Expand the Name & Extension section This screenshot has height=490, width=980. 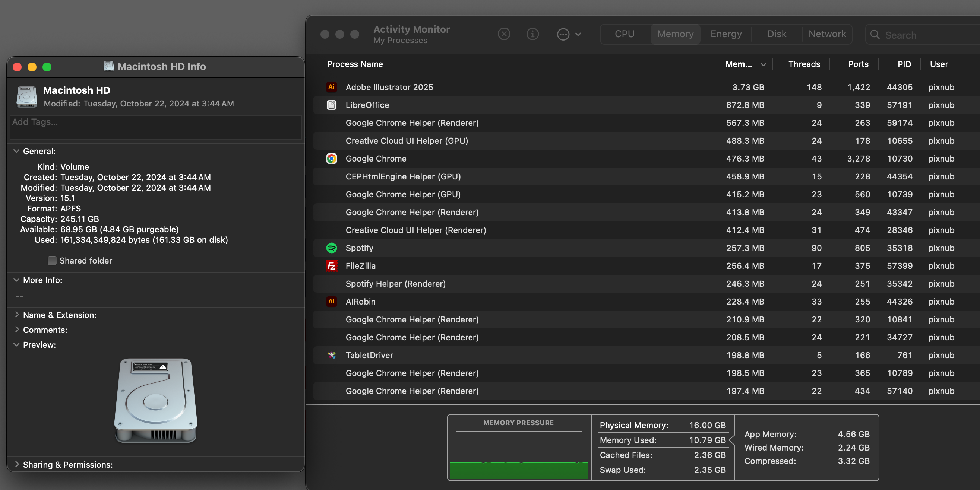pyautogui.click(x=16, y=315)
